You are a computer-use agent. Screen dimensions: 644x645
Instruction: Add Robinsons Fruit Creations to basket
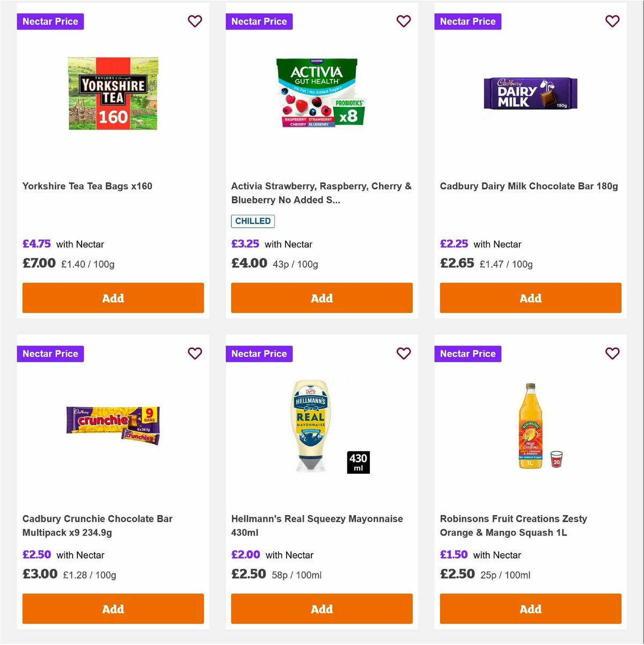pyautogui.click(x=530, y=609)
